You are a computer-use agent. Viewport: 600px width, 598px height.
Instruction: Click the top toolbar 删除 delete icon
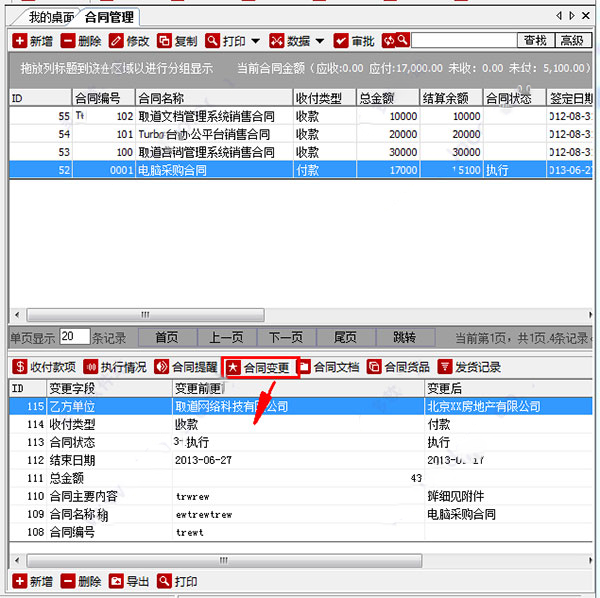tap(68, 41)
